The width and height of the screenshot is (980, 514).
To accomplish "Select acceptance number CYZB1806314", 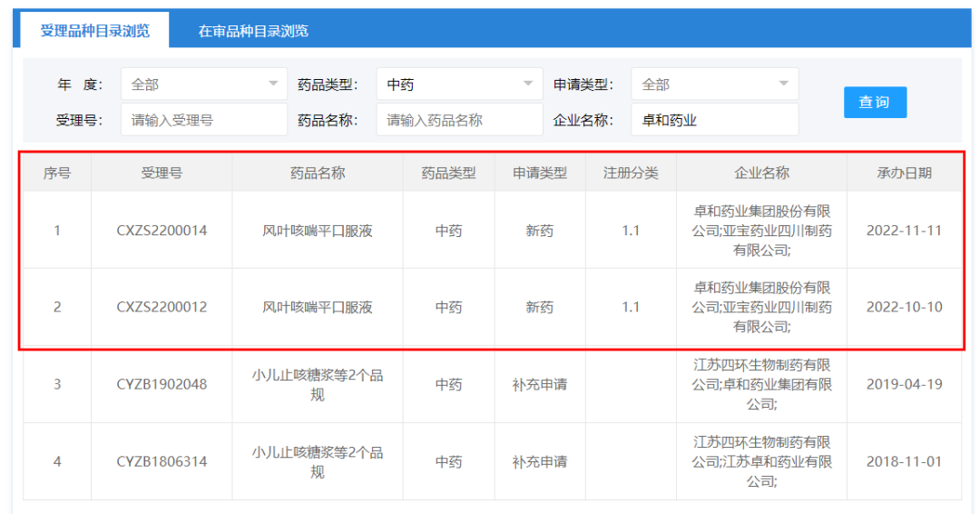I will coord(162,462).
